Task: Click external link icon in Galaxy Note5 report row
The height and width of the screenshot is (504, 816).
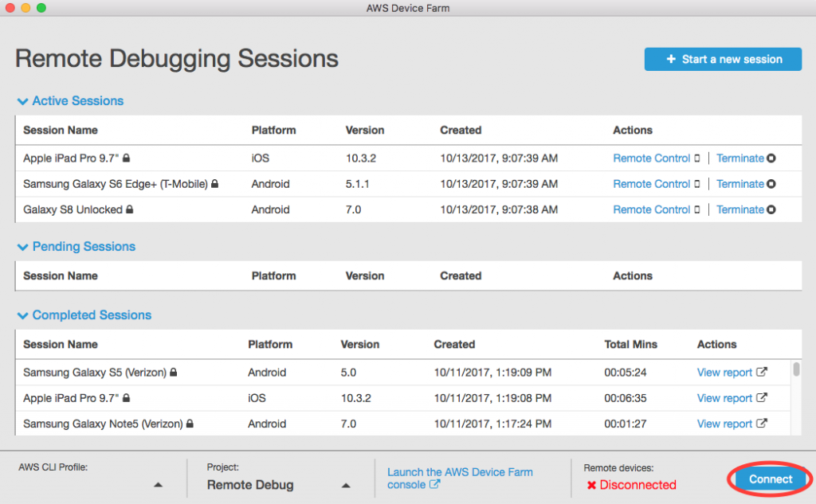Action: (761, 424)
